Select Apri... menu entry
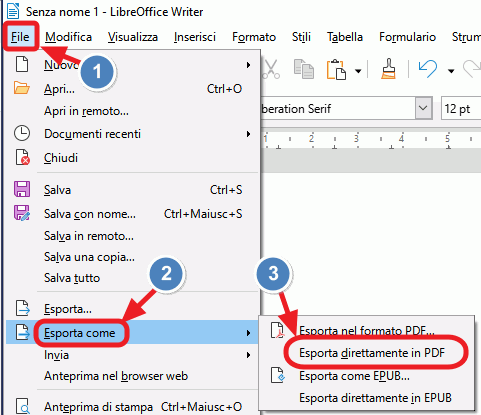 click(59, 89)
